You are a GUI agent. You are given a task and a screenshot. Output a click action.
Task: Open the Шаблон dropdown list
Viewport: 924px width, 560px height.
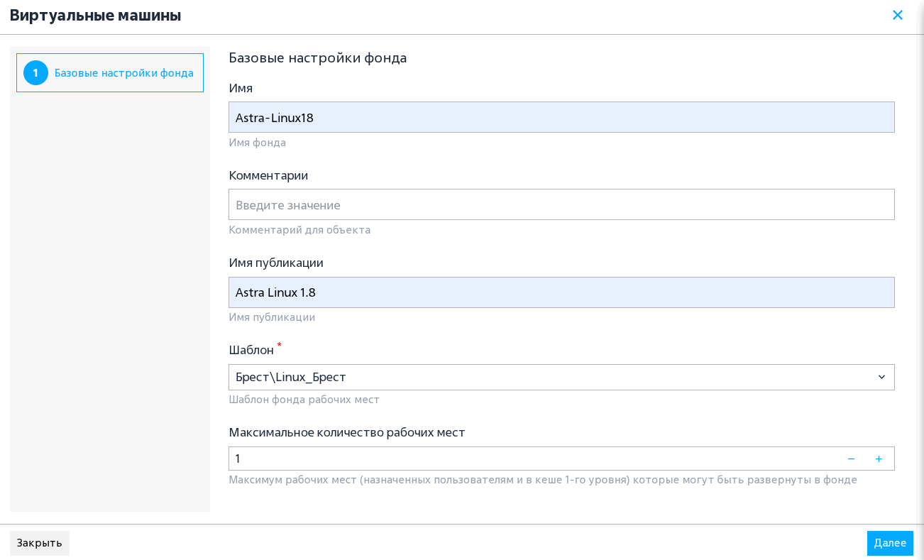pos(561,377)
